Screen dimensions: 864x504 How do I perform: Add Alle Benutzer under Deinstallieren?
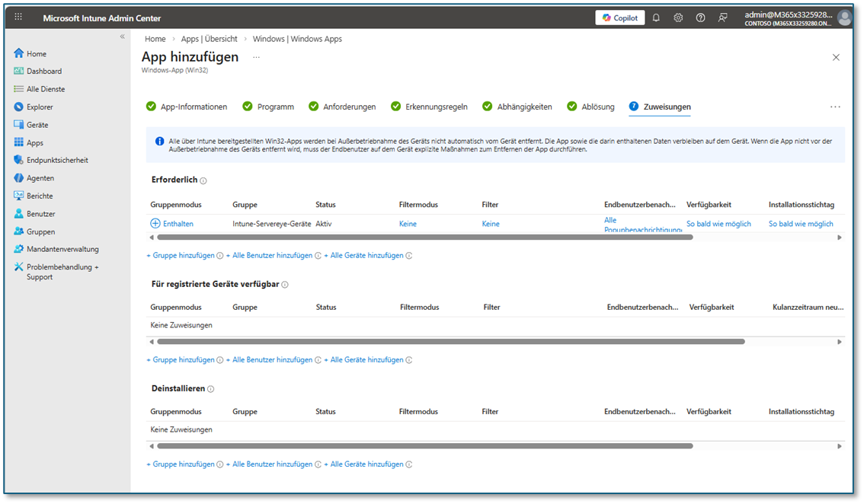(269, 464)
